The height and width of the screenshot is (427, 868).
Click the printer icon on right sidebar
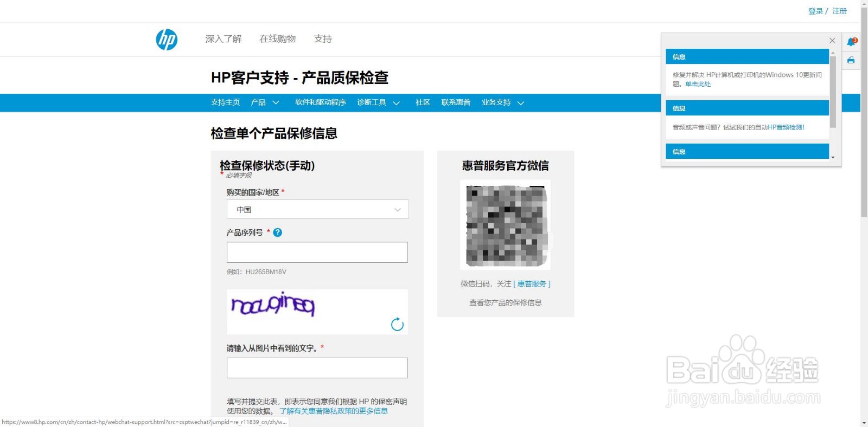(x=851, y=60)
